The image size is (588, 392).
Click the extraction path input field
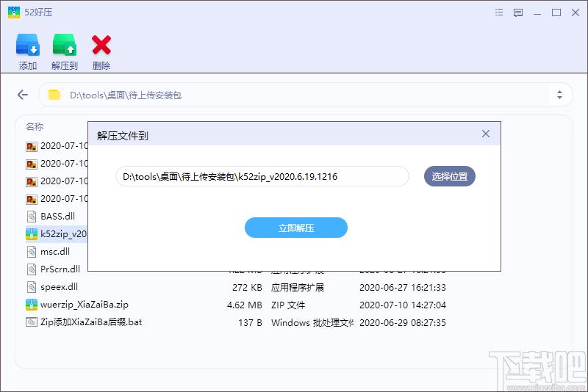tap(262, 176)
